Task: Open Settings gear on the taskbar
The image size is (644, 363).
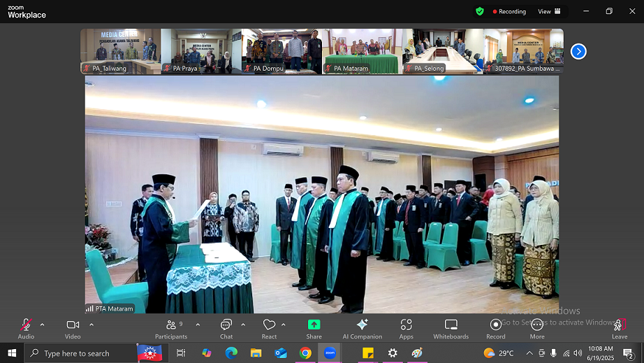Action: pos(393,353)
